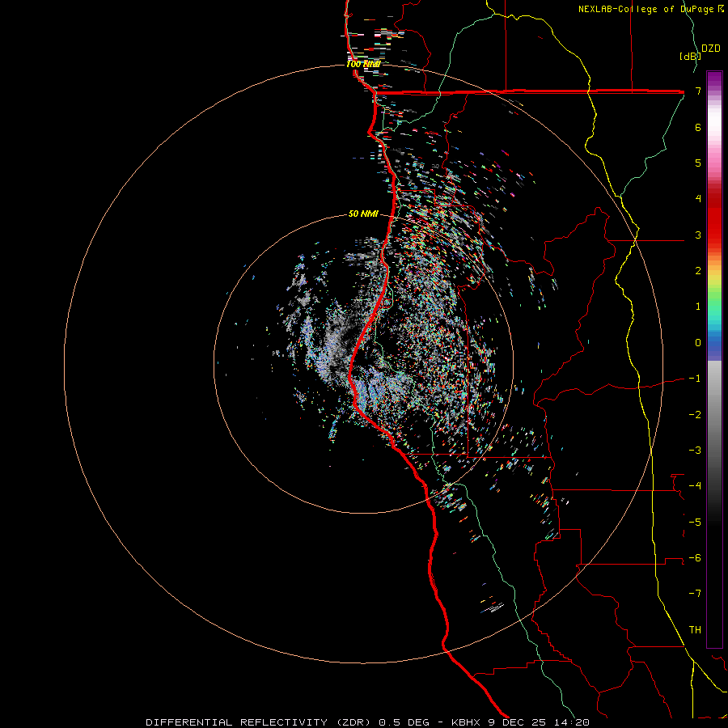This screenshot has height=728, width=728.
Task: Click the -7 tick label on the scale
Action: tap(695, 594)
